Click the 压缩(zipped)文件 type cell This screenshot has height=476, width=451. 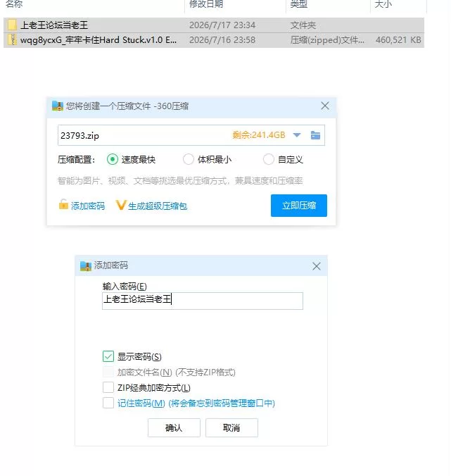coord(328,40)
